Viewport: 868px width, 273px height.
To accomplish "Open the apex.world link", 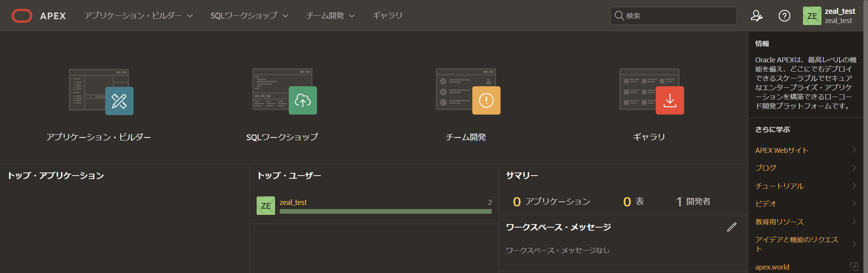I will (772, 267).
